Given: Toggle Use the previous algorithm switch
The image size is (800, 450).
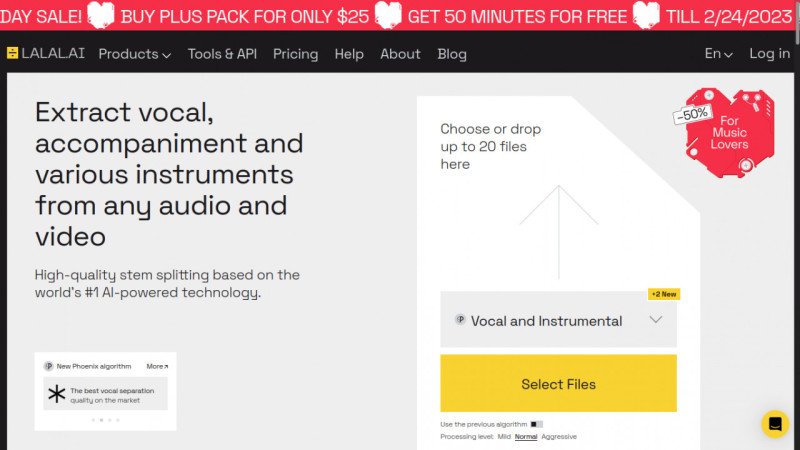Looking at the screenshot, I should click(537, 424).
